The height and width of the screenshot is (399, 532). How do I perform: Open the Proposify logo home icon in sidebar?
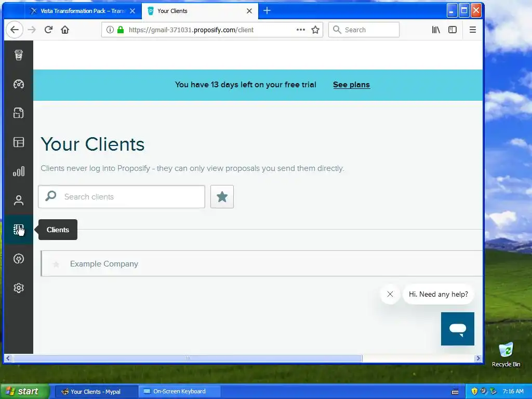[x=19, y=55]
